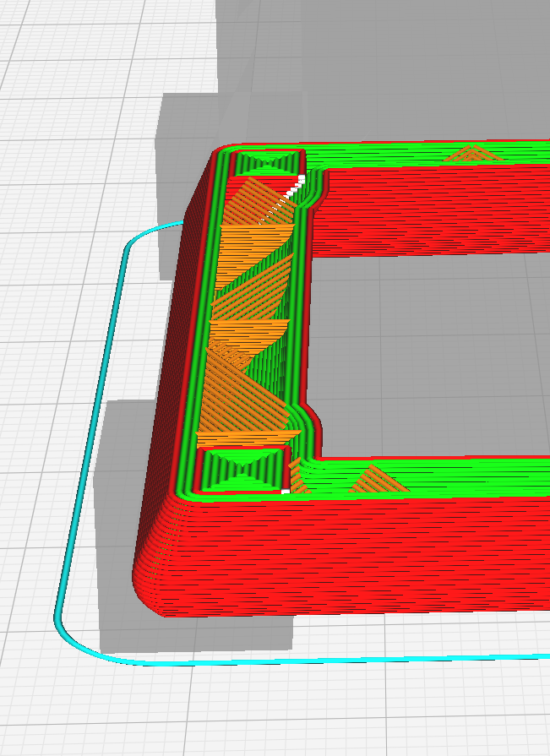Select the square corner pocket at the front-left corner
This screenshot has width=550, height=756.
[x=243, y=470]
